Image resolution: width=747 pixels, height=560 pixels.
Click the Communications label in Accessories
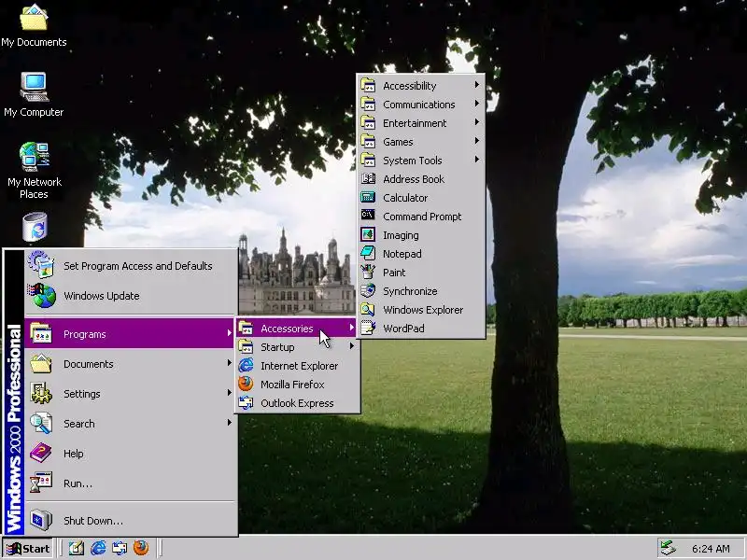(x=418, y=105)
